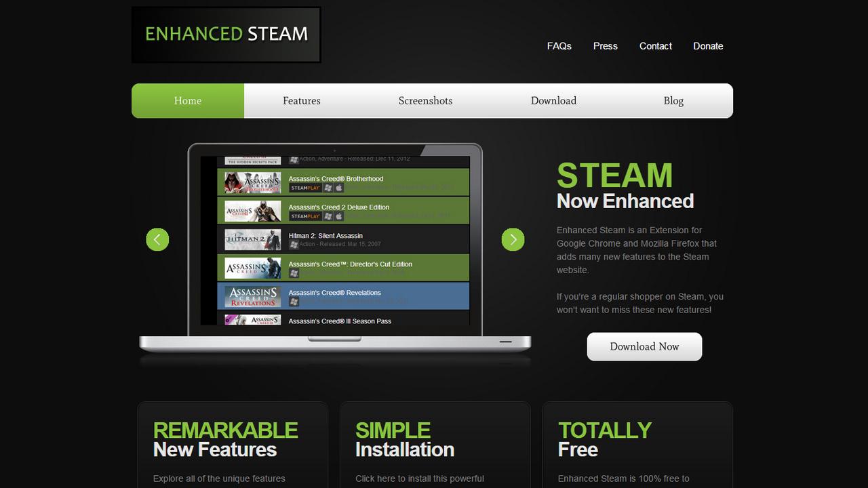The image size is (868, 488).
Task: Click Windows icon in Revelations row
Action: pyautogui.click(x=294, y=302)
